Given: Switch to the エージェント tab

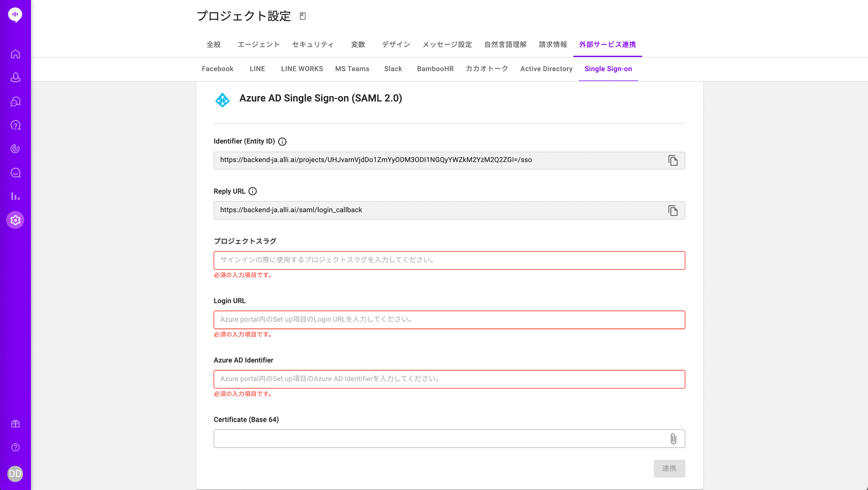Looking at the screenshot, I should pyautogui.click(x=259, y=44).
